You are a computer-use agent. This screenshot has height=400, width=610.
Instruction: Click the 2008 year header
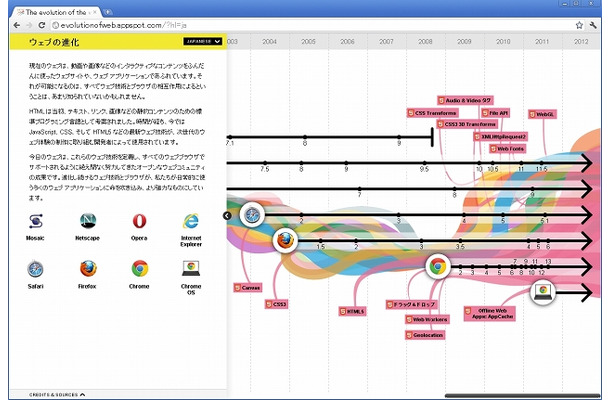(x=425, y=41)
